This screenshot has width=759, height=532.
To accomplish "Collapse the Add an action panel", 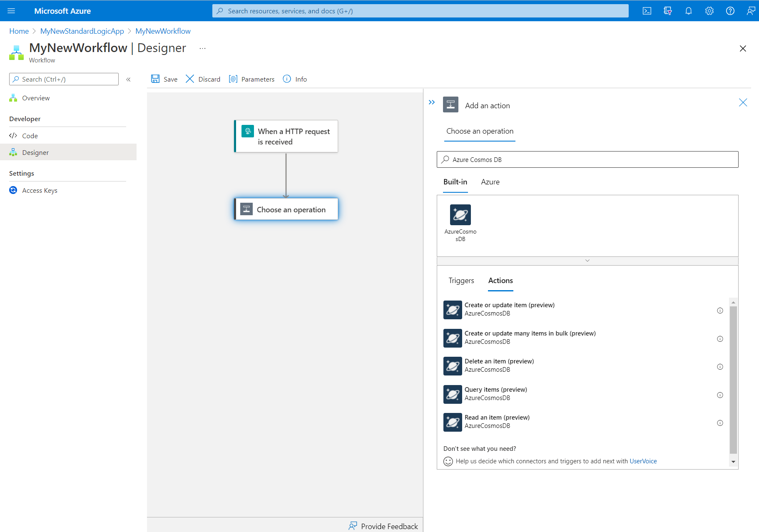I will (432, 102).
